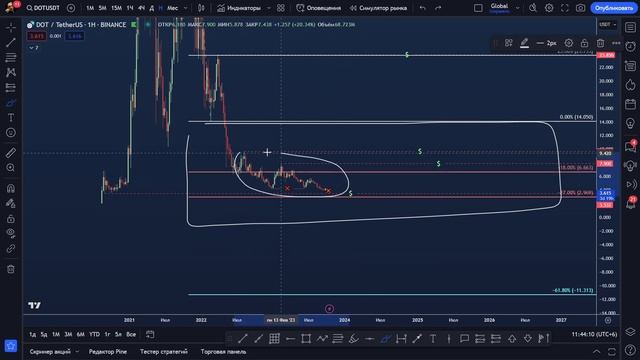Select the trend line drawing tool

(11, 42)
